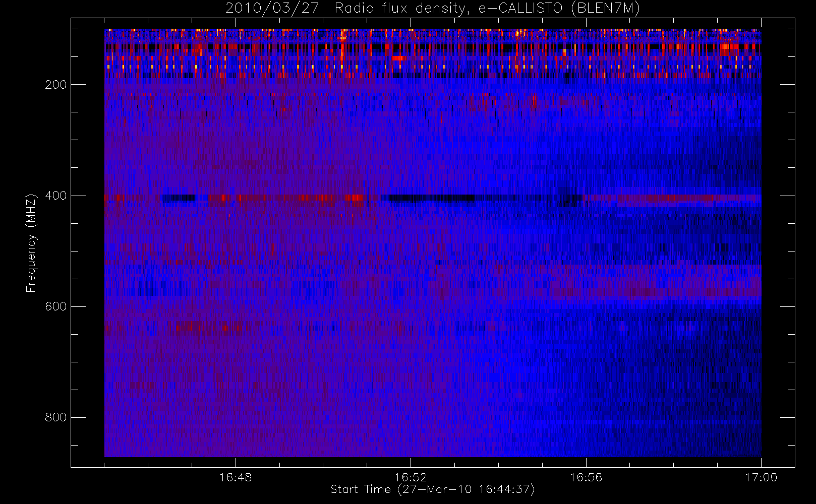Image resolution: width=816 pixels, height=504 pixels.
Task: Click the '600' frequency axis label
Action: [x=55, y=306]
